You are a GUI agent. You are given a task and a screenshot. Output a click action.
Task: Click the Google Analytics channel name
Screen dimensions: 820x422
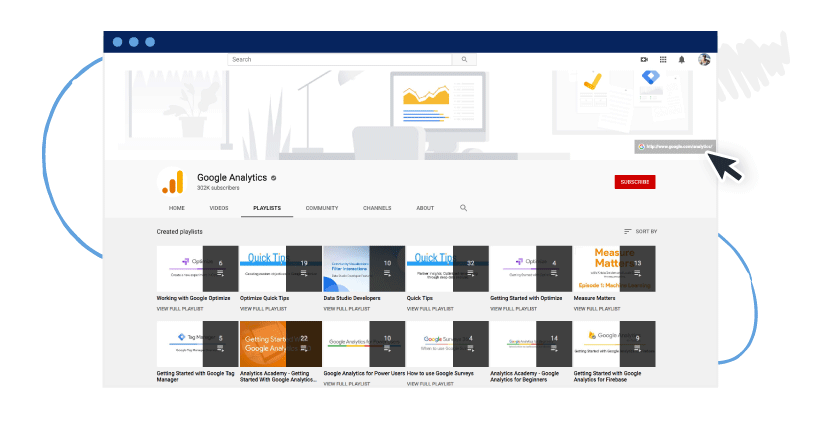[x=232, y=178]
